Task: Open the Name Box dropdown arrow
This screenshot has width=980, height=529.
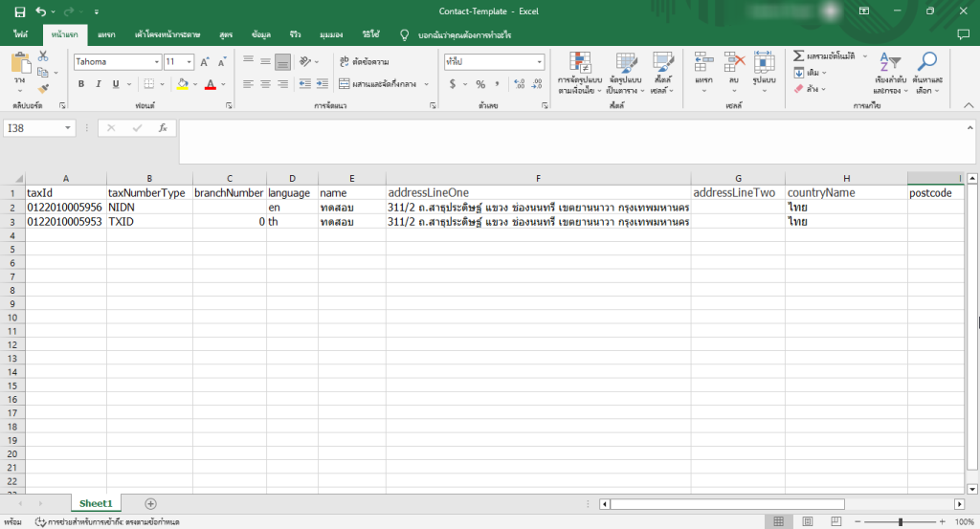Action: click(x=68, y=128)
